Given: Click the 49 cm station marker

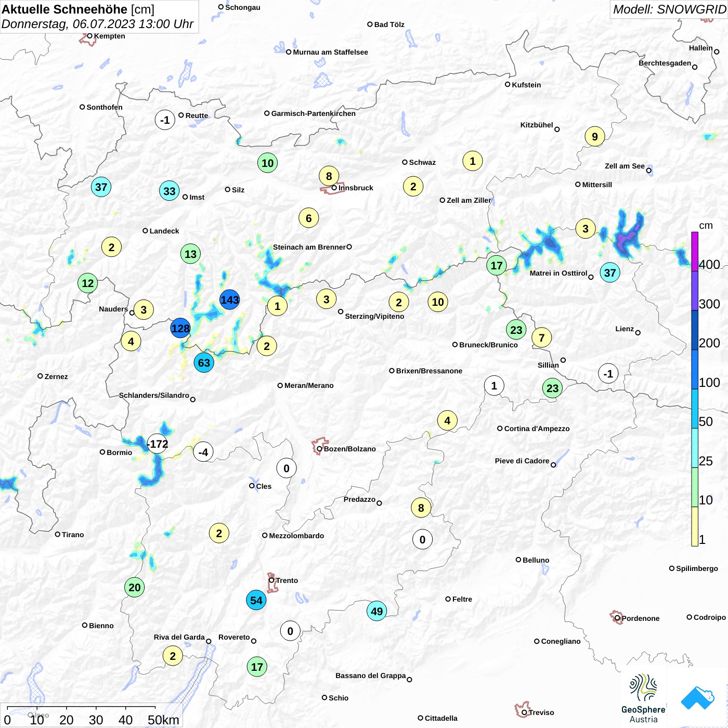Looking at the screenshot, I should pos(377,611).
